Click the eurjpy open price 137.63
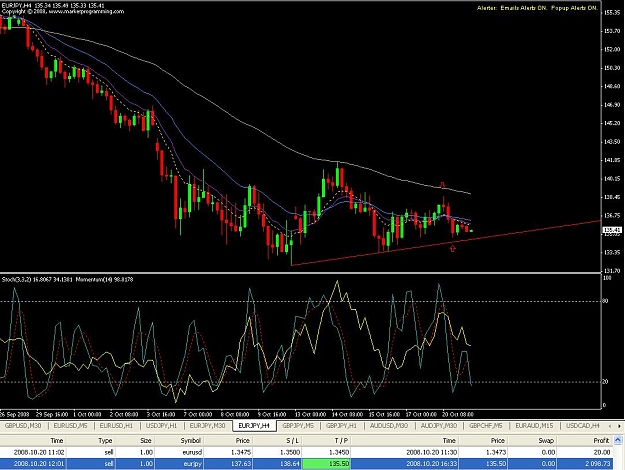The height and width of the screenshot is (470, 625). click(241, 464)
